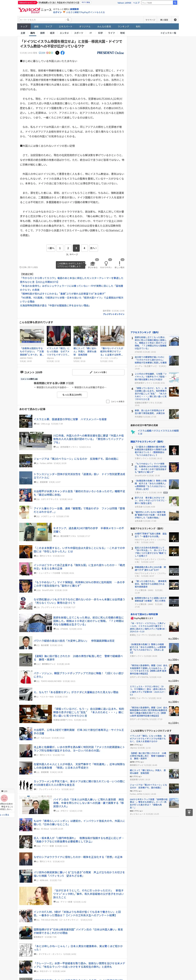
Task: Open マイページ link
Action: (150, 20)
